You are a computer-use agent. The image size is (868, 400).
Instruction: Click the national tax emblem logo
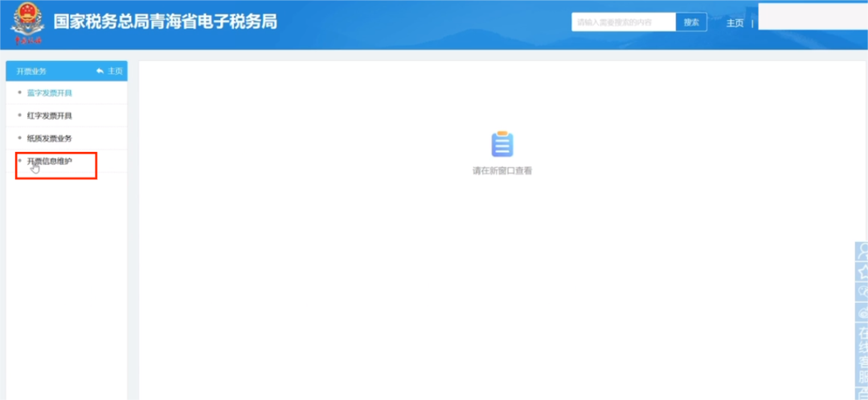coord(27,24)
